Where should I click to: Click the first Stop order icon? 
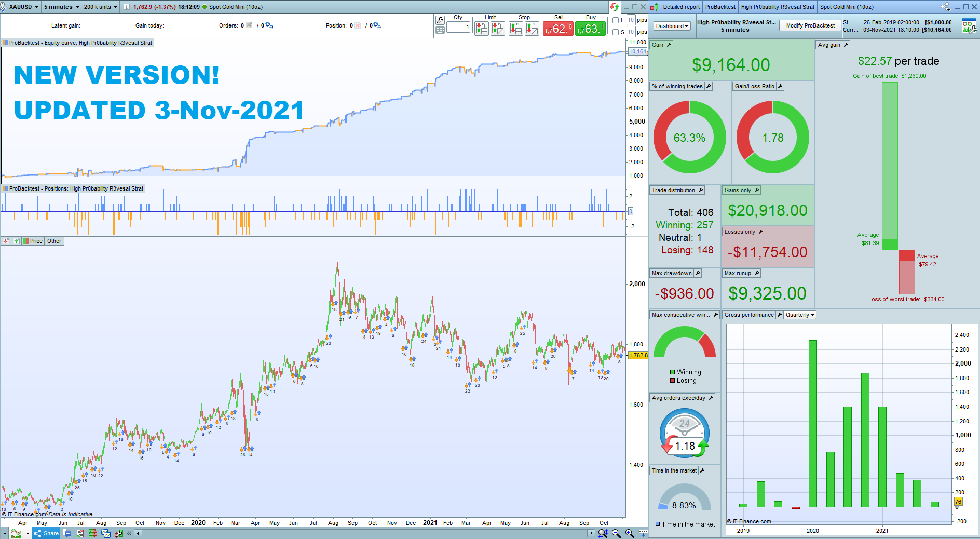tap(515, 29)
